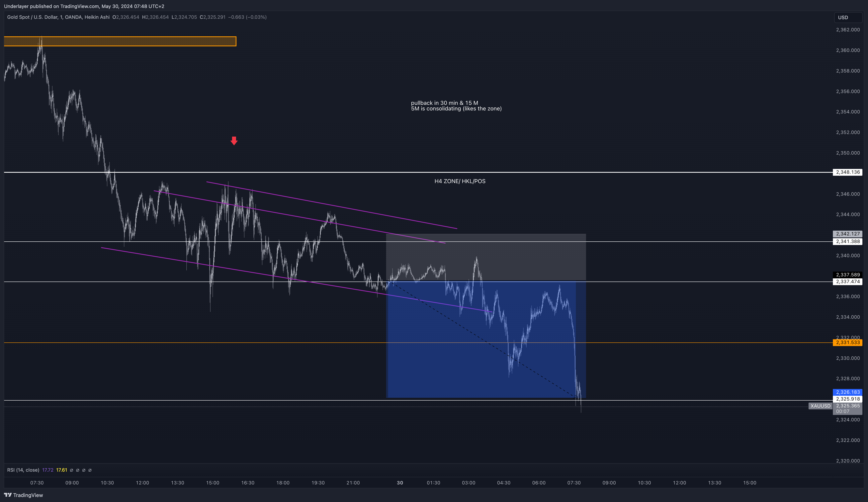Click the 01:30 time axis label
This screenshot has width=868, height=502.
(x=433, y=483)
